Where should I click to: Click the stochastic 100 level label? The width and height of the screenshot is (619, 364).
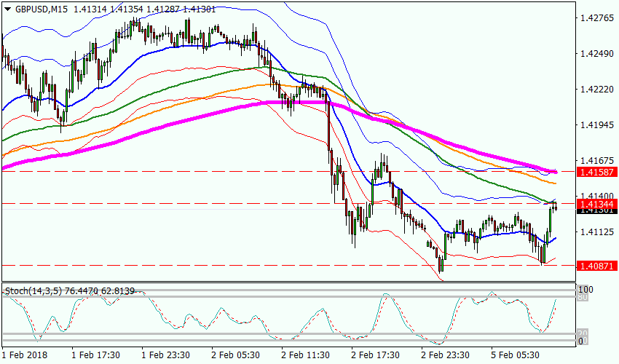click(586, 290)
